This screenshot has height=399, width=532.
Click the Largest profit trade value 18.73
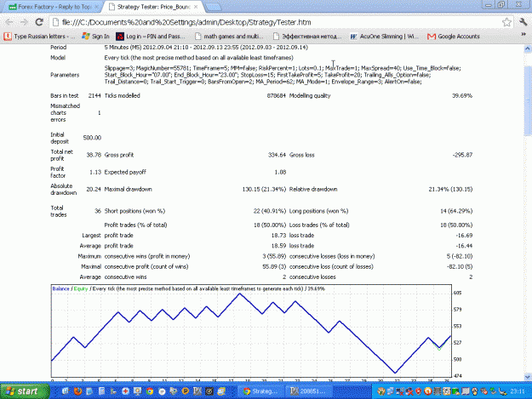278,236
